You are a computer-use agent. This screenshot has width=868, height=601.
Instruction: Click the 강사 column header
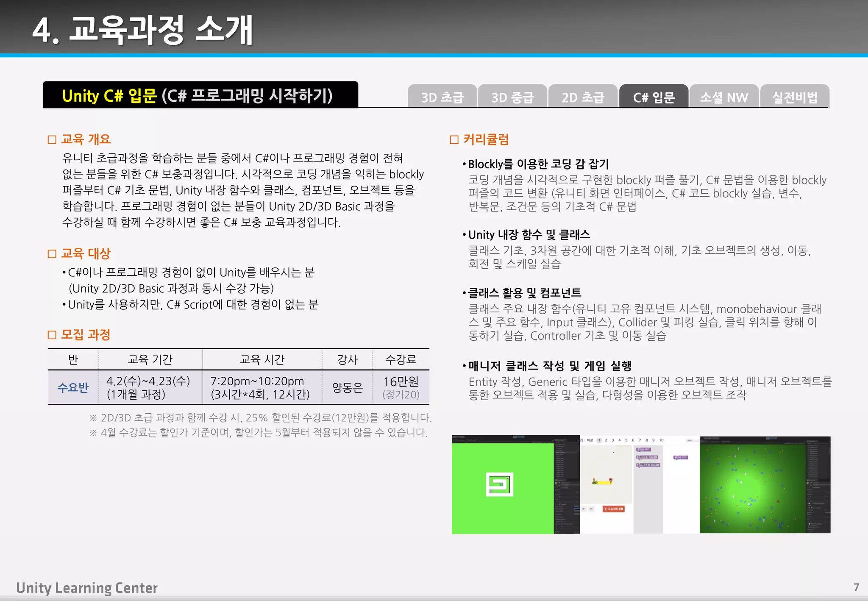point(348,359)
